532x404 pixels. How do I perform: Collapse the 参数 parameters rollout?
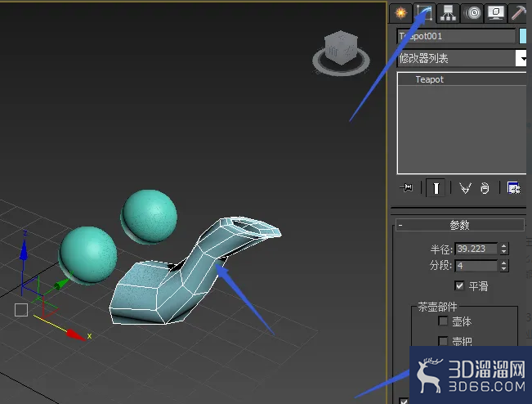point(460,225)
